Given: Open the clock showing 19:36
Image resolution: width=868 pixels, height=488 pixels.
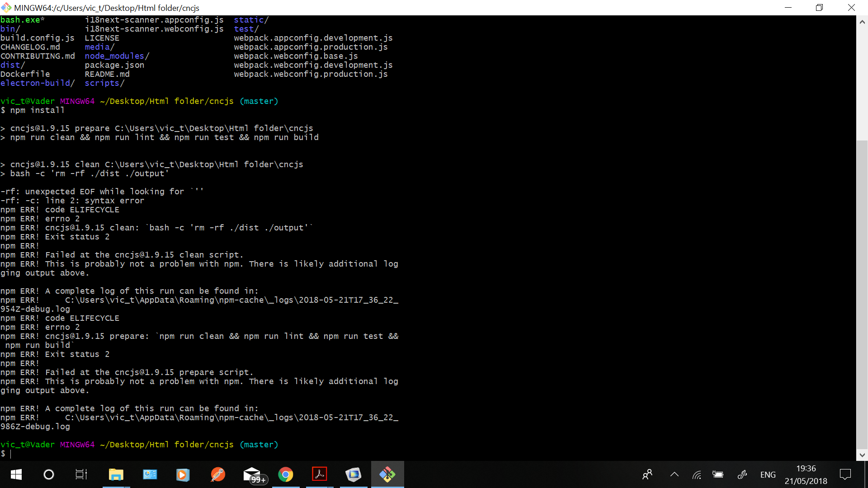Looking at the screenshot, I should (x=806, y=474).
